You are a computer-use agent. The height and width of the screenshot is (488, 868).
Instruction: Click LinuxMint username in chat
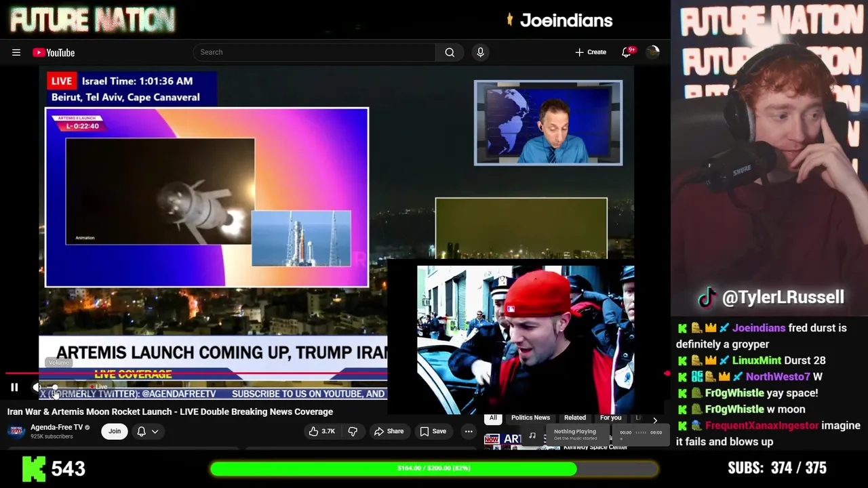(757, 361)
